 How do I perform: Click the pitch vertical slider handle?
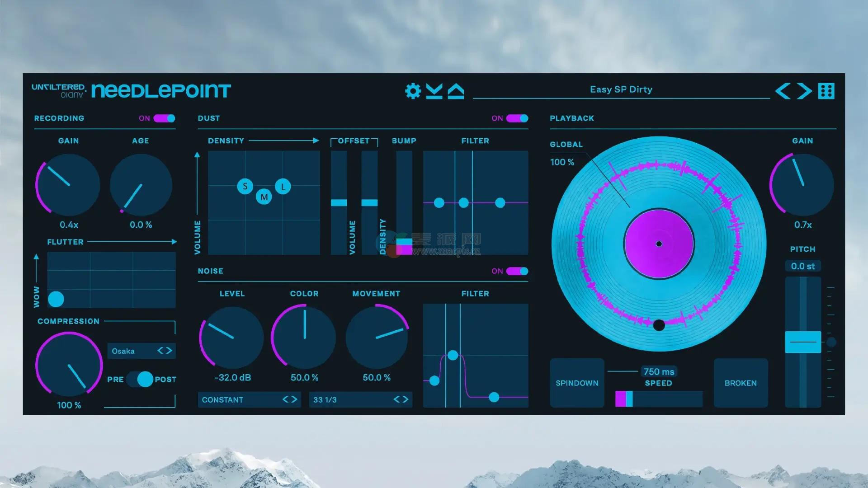click(802, 342)
